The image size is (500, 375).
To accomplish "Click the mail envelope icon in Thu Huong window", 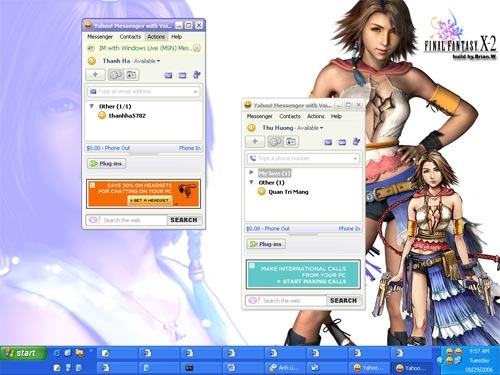I will 328,142.
